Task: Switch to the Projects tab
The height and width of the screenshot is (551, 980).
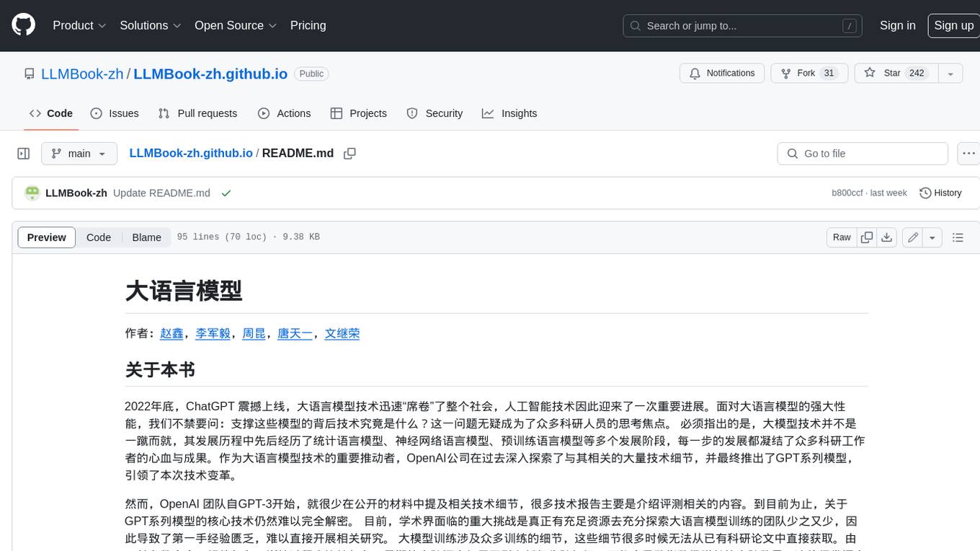Action: pos(358,113)
